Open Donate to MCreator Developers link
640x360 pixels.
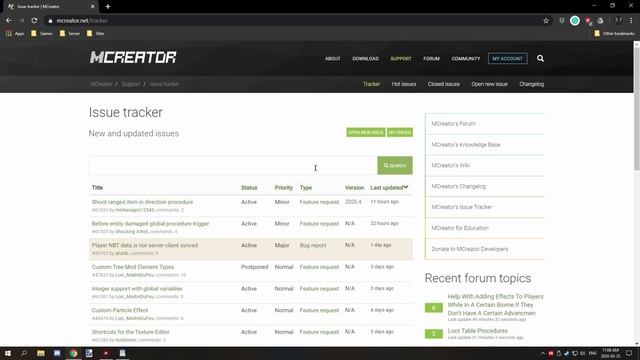[x=470, y=249]
